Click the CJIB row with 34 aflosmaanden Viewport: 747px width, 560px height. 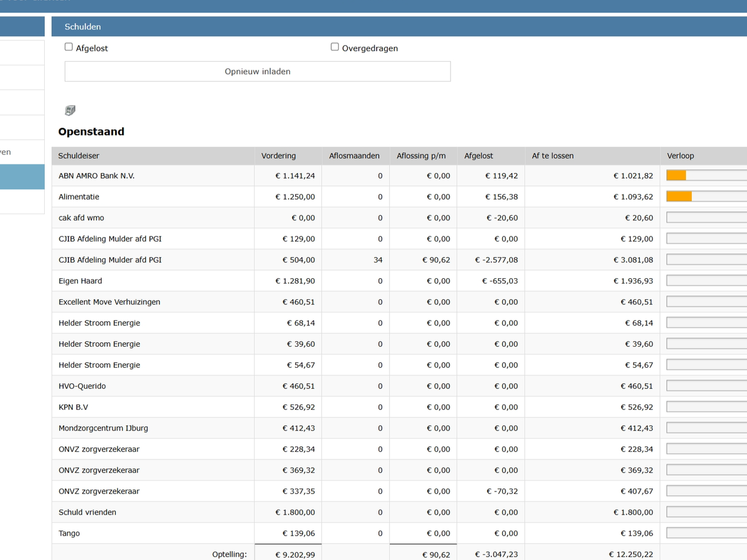[110, 260]
